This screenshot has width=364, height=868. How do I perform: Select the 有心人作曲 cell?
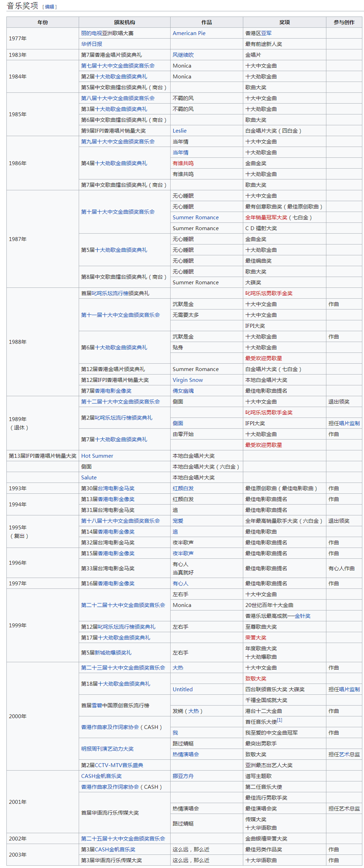pyautogui.click(x=344, y=568)
